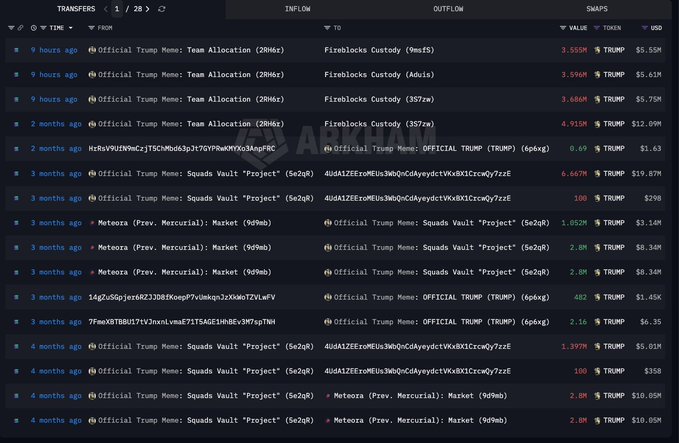The image size is (679, 443).
Task: Open sender address HrRsV9UfN9mCzjT5ChMbd63pJt7GYPRwKMYXo3AnpFRC
Action: (182, 149)
